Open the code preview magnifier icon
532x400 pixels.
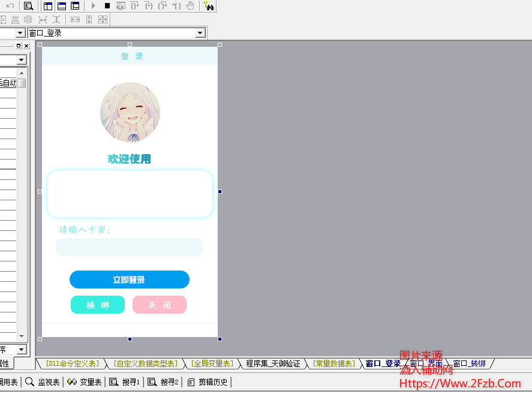click(27, 6)
